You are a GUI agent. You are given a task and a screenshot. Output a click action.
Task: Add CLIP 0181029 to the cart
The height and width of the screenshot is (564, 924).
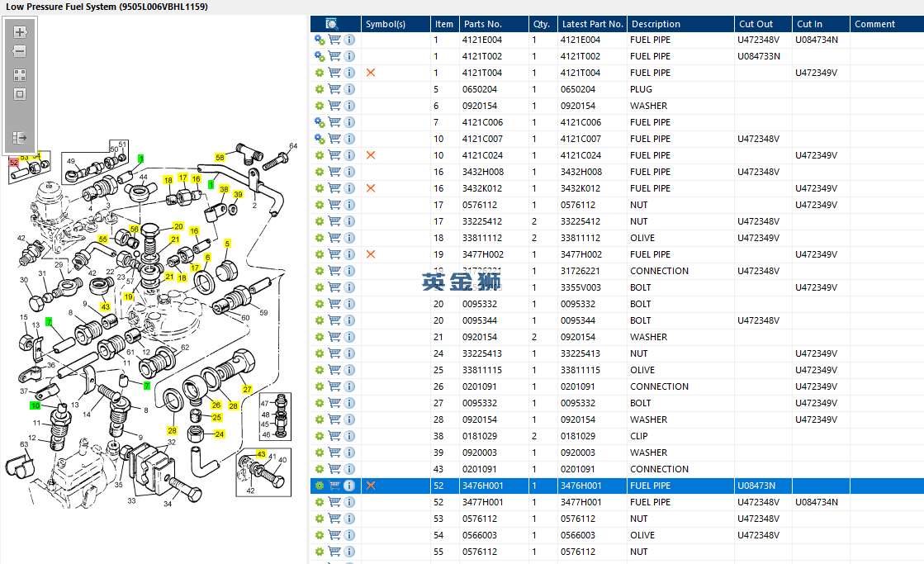point(334,435)
